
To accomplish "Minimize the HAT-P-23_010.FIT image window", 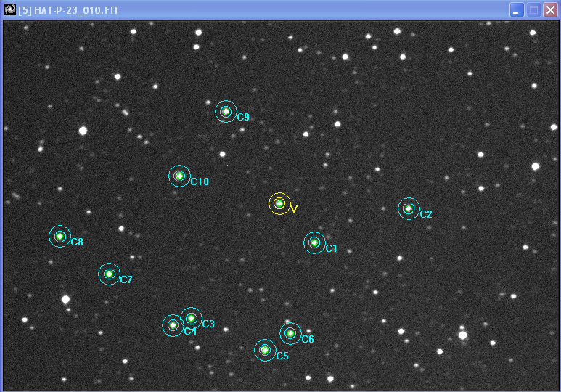I will 516,10.
